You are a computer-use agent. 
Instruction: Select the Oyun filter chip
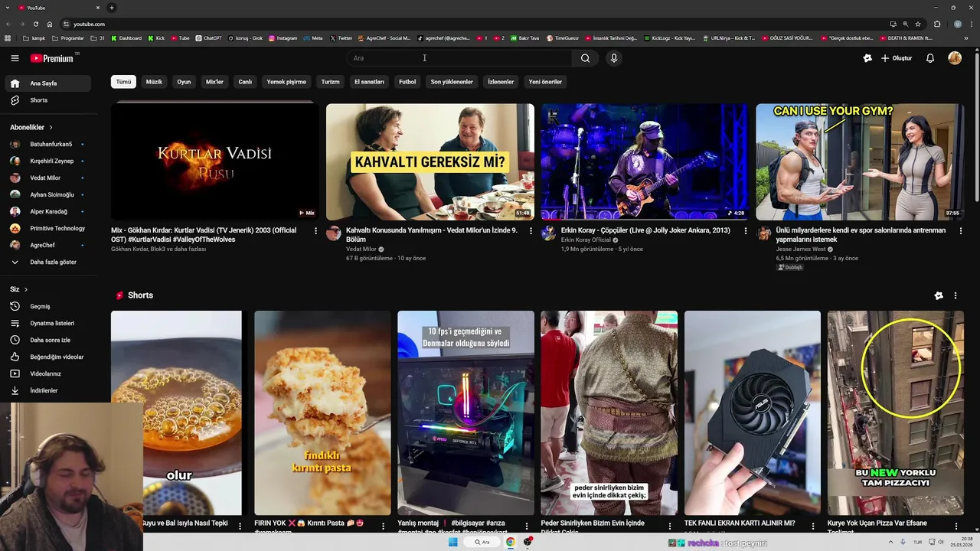pyautogui.click(x=184, y=82)
